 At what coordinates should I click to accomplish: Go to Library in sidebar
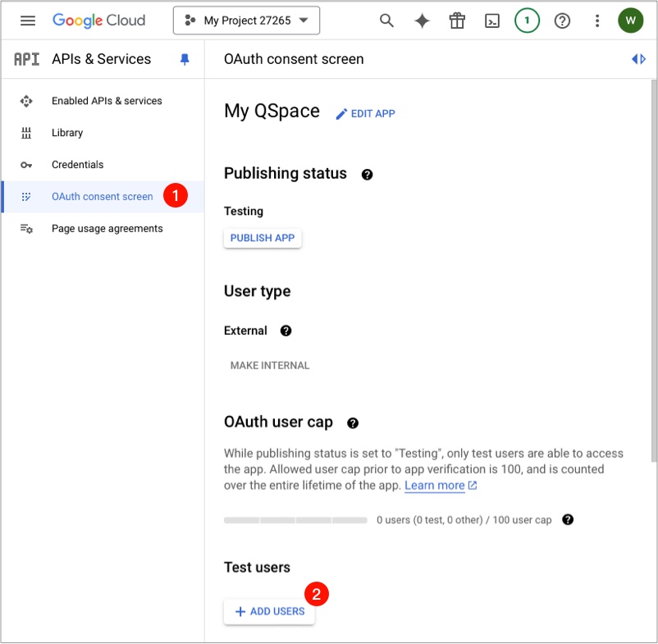[x=67, y=133]
